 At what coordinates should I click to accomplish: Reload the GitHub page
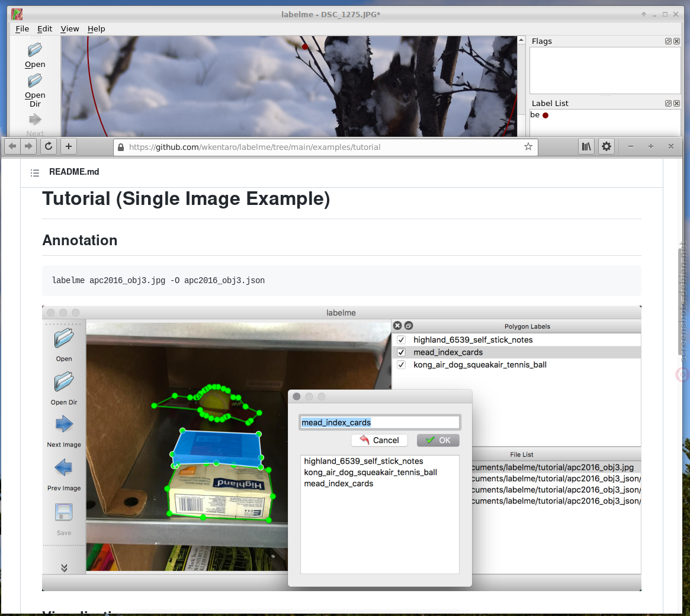(49, 146)
